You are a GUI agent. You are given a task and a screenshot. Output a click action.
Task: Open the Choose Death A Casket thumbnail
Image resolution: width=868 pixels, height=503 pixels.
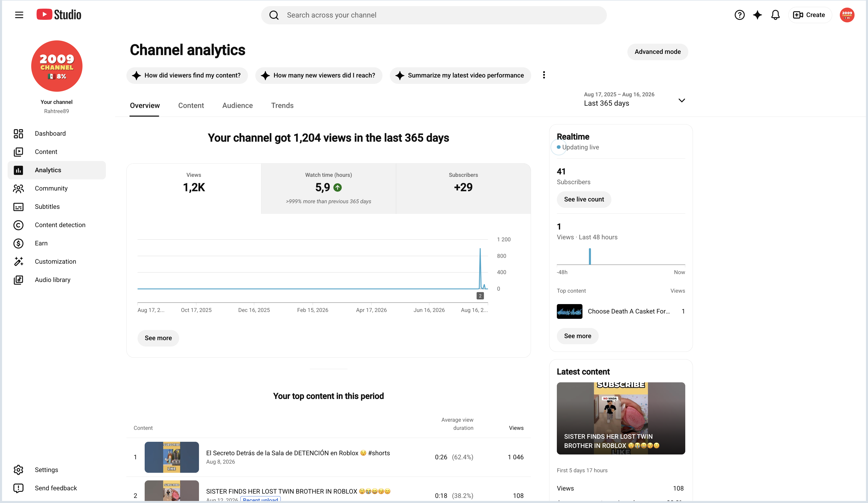coord(569,311)
